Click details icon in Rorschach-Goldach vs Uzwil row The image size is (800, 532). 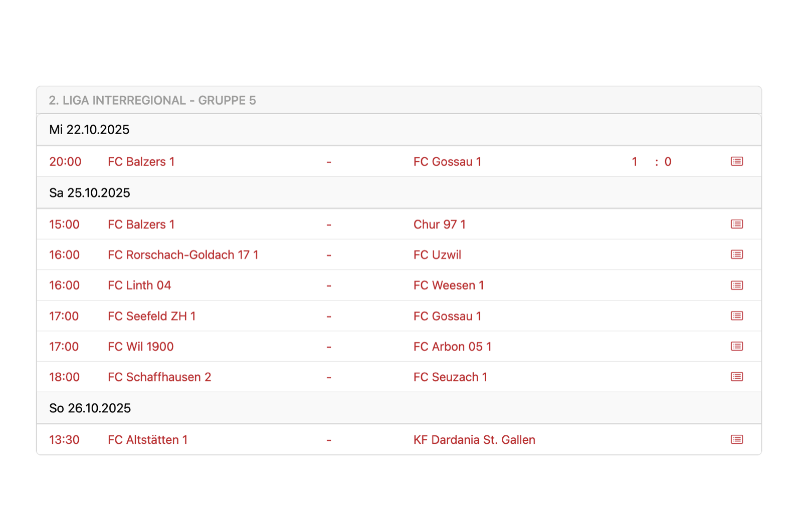point(736,254)
